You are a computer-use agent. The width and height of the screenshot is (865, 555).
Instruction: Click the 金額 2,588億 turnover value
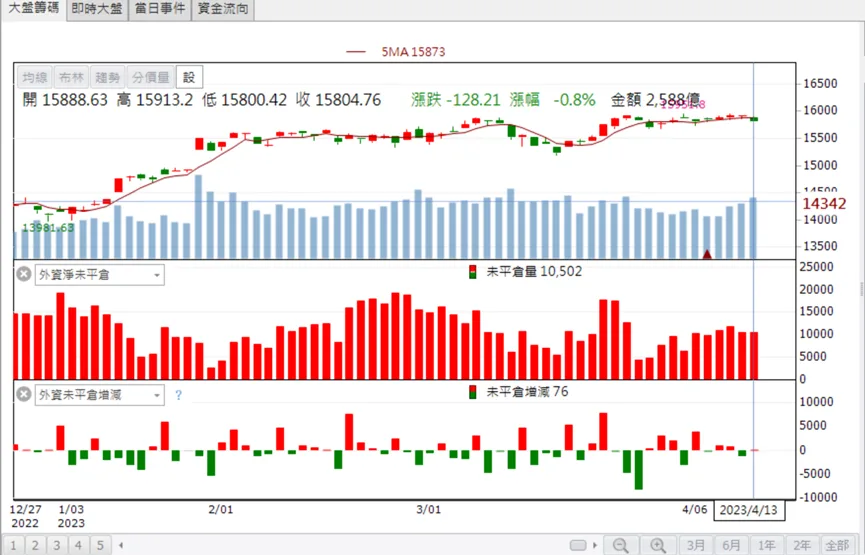click(x=655, y=100)
